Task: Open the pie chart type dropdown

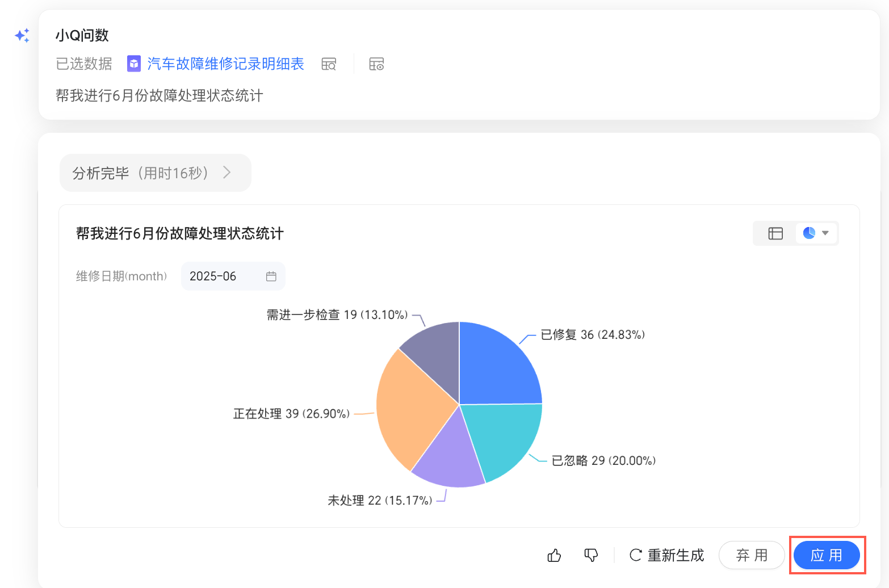Action: click(x=816, y=233)
